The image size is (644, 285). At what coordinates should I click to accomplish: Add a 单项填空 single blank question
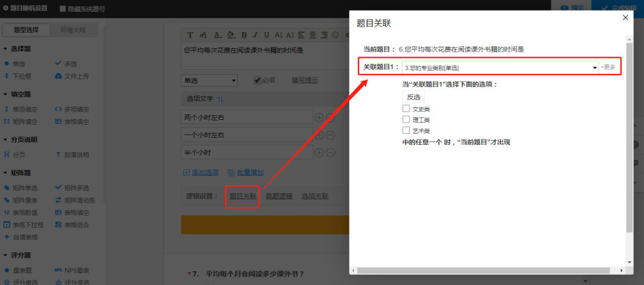(x=20, y=109)
